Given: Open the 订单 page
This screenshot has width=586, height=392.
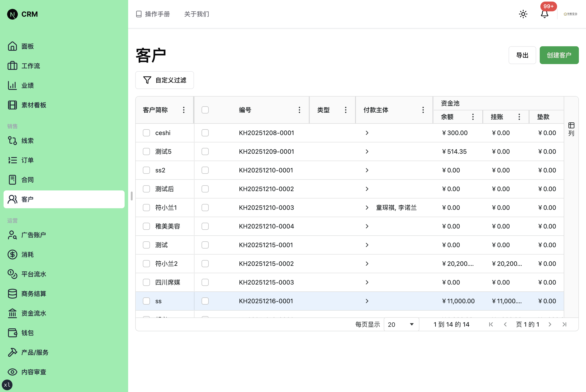Looking at the screenshot, I should click(28, 160).
